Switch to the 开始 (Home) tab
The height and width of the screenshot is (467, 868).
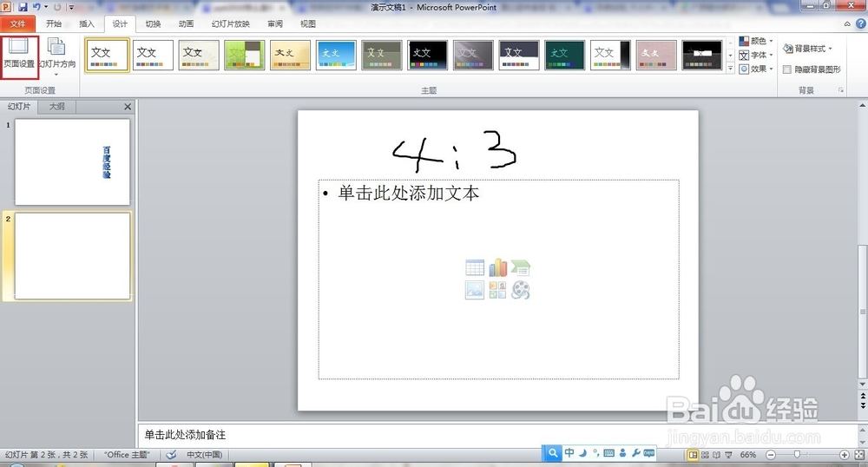click(54, 23)
